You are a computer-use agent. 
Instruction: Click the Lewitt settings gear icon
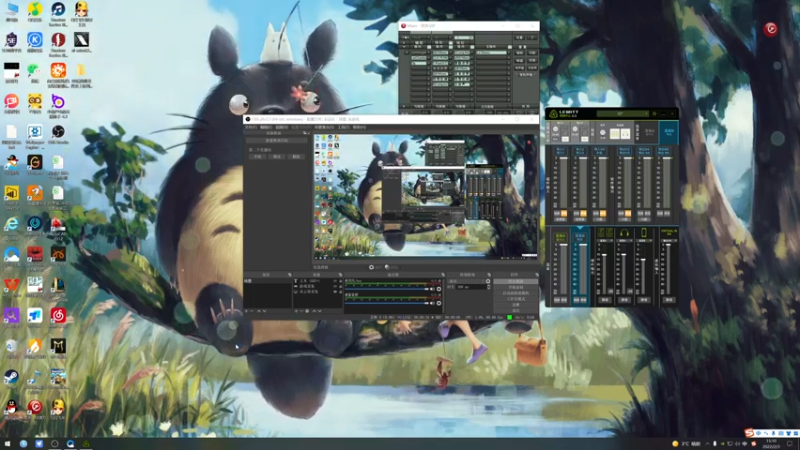click(655, 113)
